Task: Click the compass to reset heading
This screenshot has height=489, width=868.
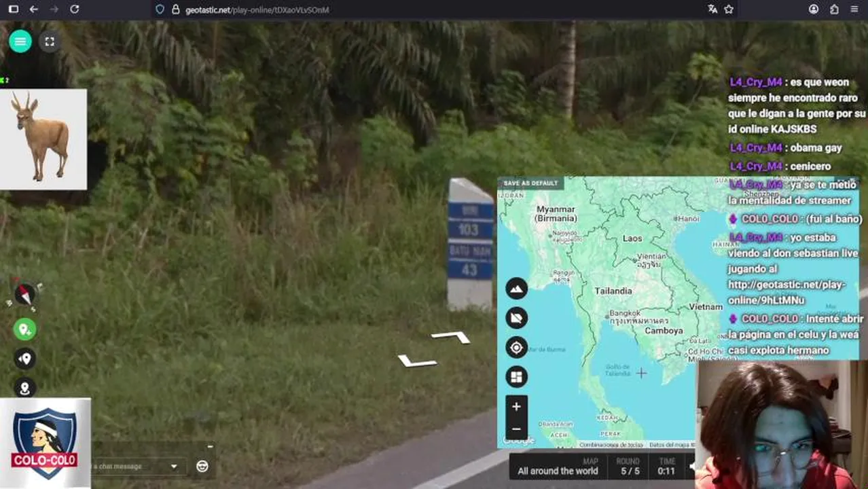Action: point(25,295)
